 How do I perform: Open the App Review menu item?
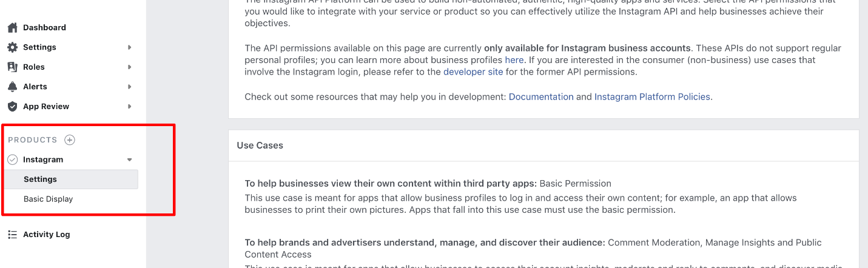click(x=46, y=106)
